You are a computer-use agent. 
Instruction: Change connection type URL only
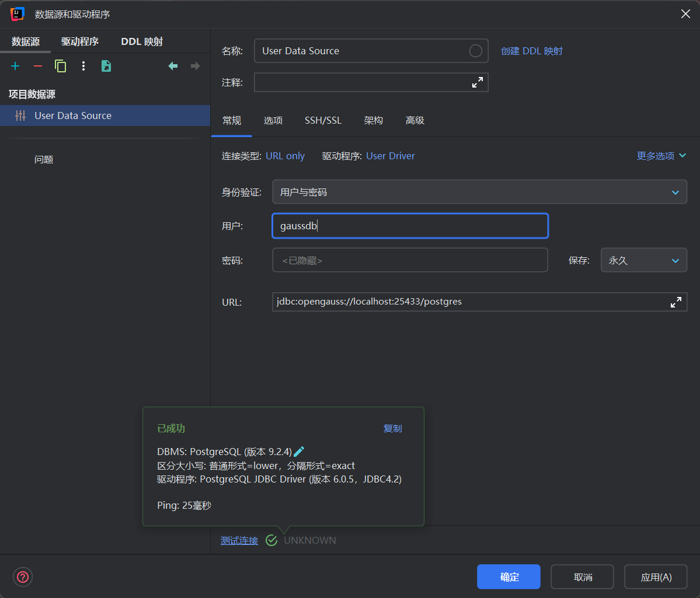point(285,156)
